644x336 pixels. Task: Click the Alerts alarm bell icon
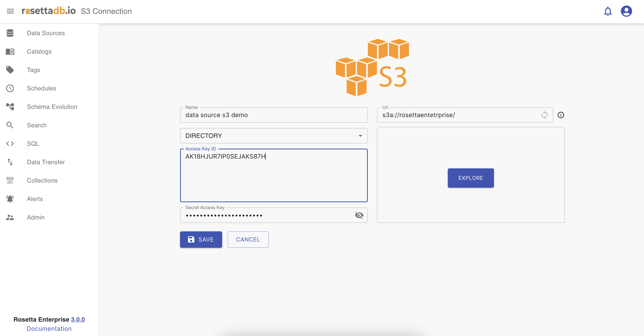click(10, 199)
